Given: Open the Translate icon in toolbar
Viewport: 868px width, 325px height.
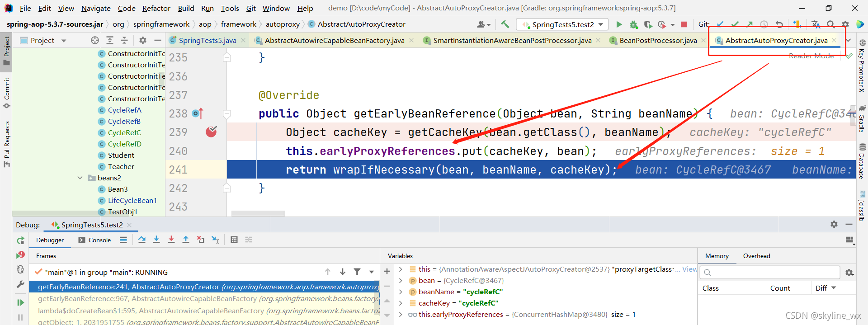Looking at the screenshot, I should [816, 24].
